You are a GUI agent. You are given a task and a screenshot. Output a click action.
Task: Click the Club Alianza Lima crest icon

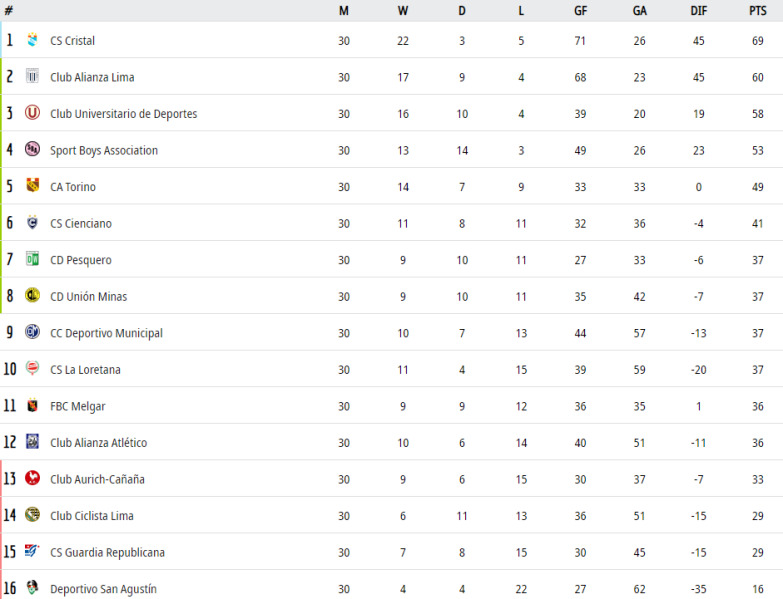pos(32,76)
